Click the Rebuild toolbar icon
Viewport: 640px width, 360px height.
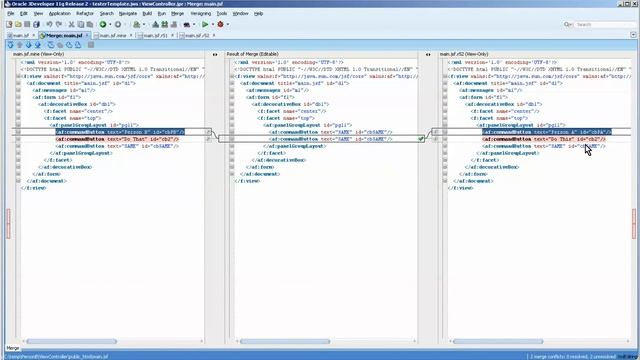coord(164,24)
